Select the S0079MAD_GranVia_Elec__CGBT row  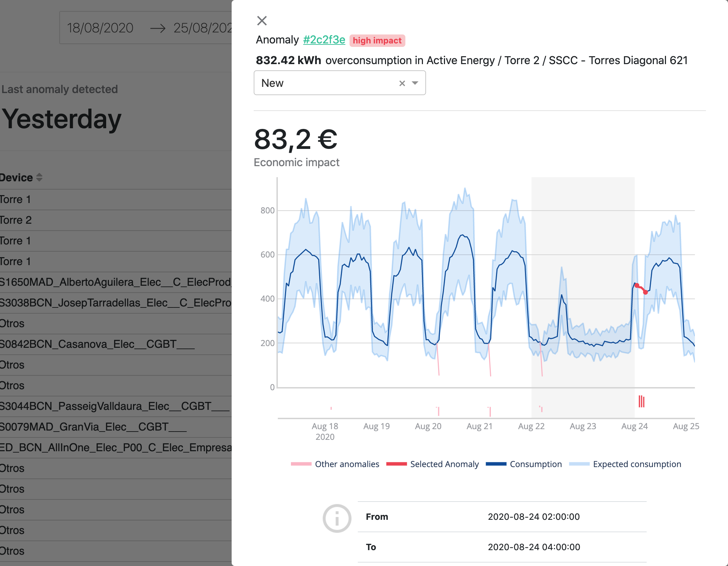tap(93, 427)
